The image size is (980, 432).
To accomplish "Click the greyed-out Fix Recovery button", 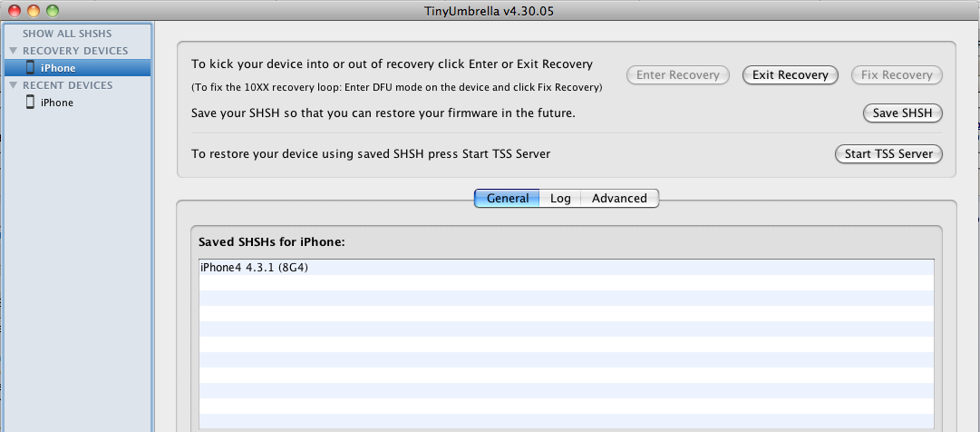I will tap(897, 75).
